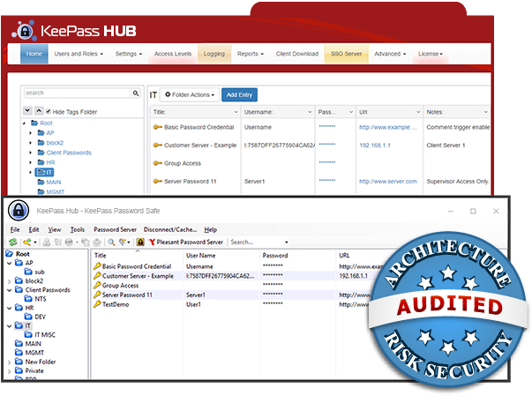Image resolution: width=532 pixels, height=403 pixels.
Task: Click the Access Levels link
Action: coord(173,54)
